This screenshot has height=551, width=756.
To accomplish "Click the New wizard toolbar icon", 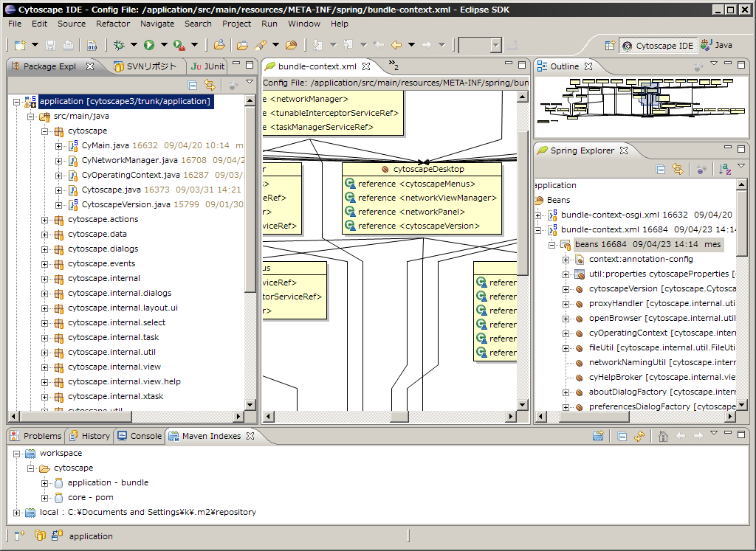I will point(20,45).
